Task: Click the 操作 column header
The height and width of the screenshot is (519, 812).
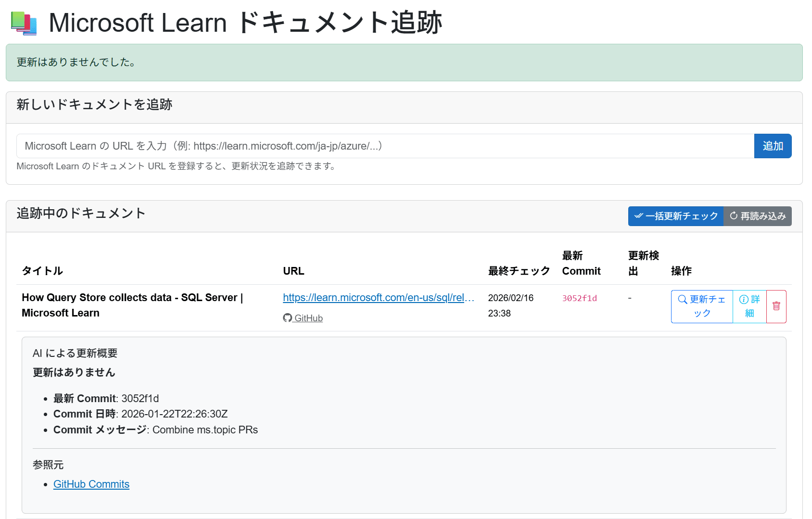Action: click(x=682, y=271)
